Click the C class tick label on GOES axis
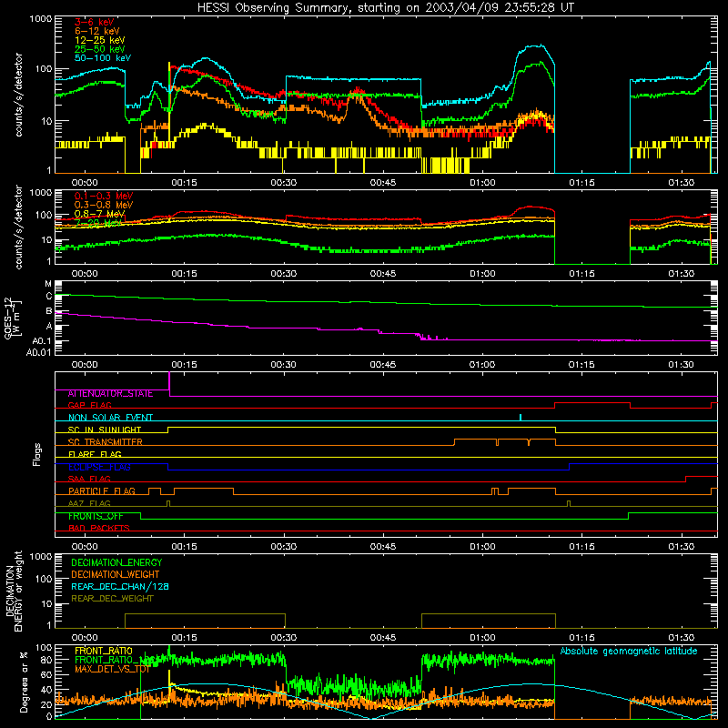 tap(49, 296)
